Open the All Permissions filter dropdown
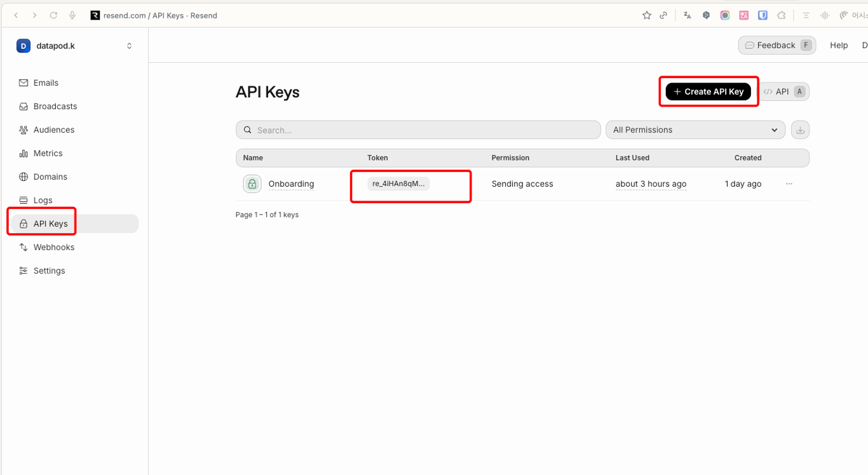The height and width of the screenshot is (475, 868). click(696, 130)
